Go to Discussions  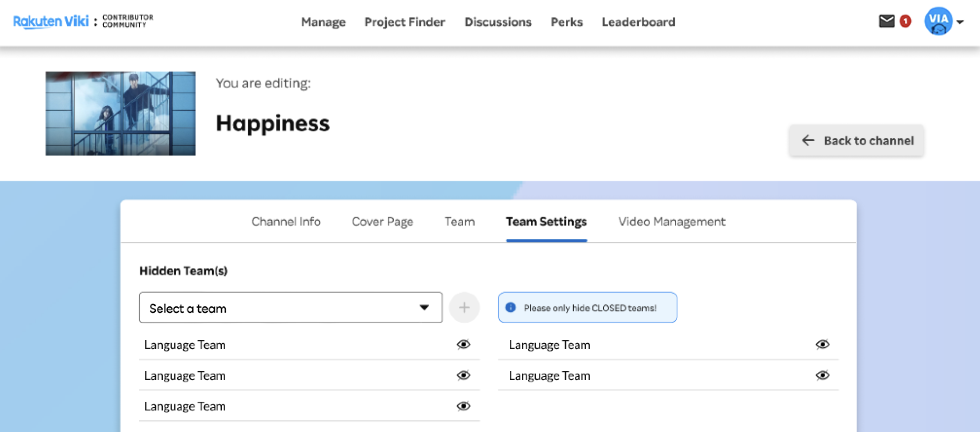tap(498, 22)
